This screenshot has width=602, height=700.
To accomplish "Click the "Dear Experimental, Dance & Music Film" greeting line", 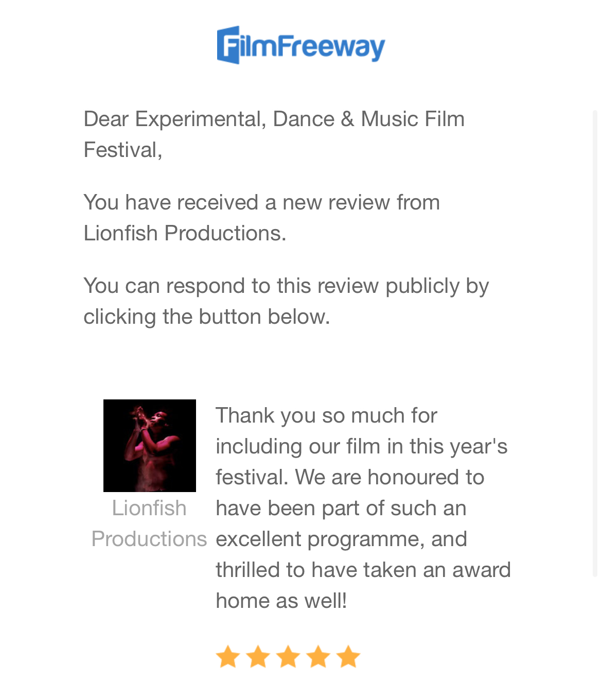I will [x=274, y=119].
